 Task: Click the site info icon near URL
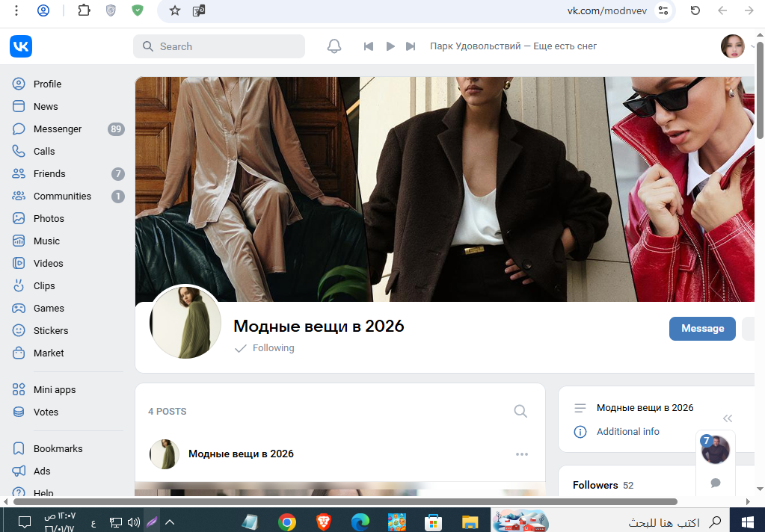pos(663,10)
